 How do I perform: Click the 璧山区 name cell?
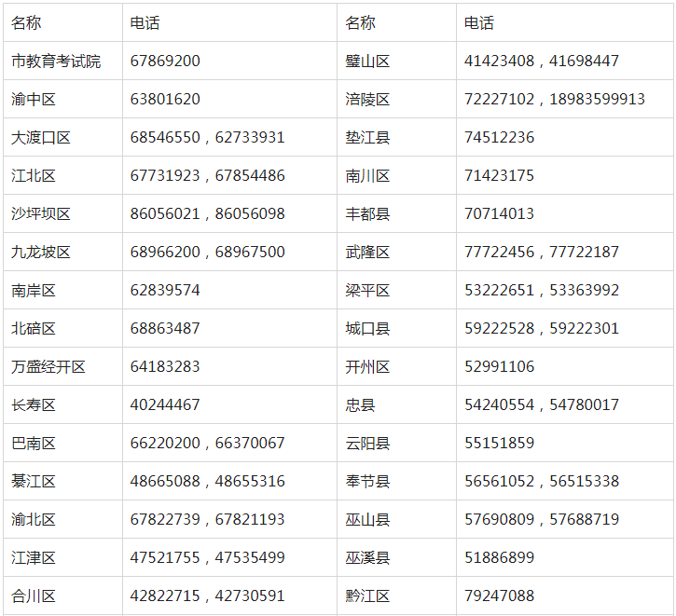[x=367, y=62]
